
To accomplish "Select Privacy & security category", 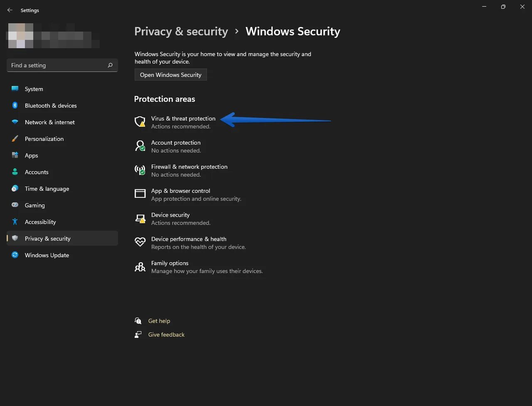I will [x=62, y=239].
